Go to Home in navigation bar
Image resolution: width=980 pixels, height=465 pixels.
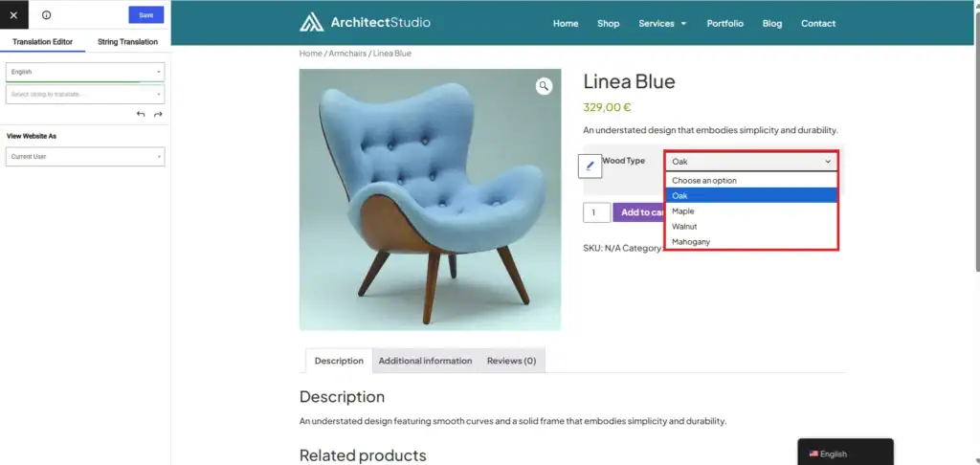(x=566, y=23)
